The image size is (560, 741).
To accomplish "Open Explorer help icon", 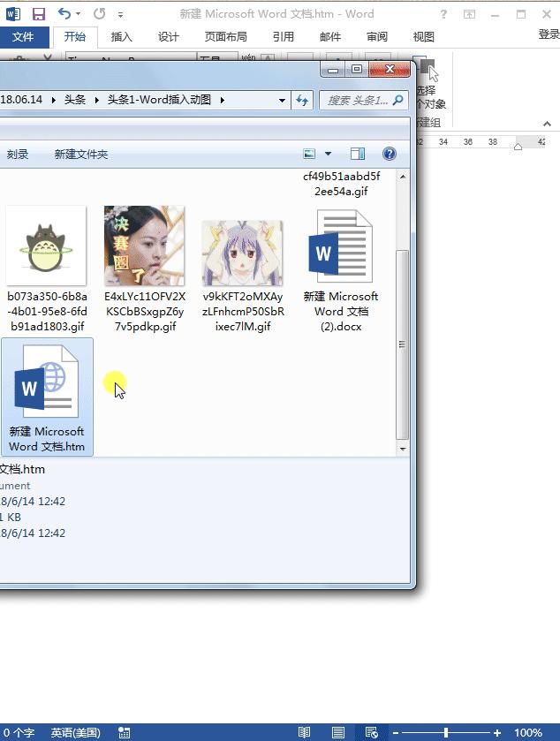I will click(x=390, y=154).
